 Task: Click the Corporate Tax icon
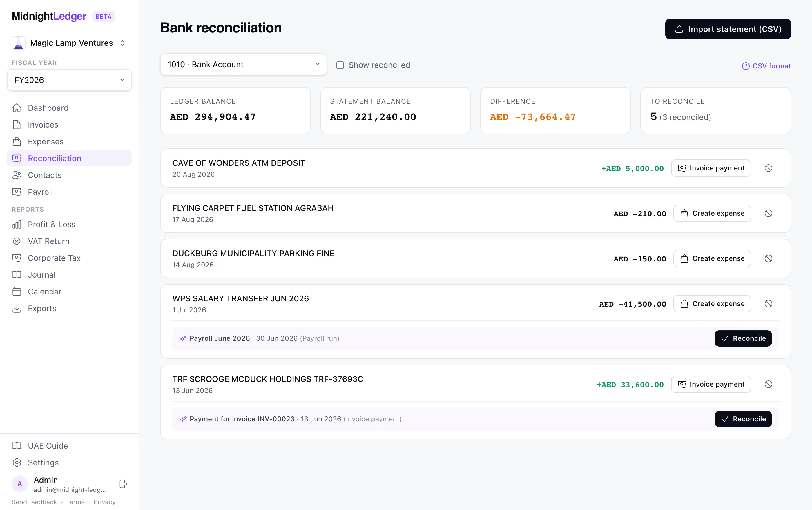[17, 258]
